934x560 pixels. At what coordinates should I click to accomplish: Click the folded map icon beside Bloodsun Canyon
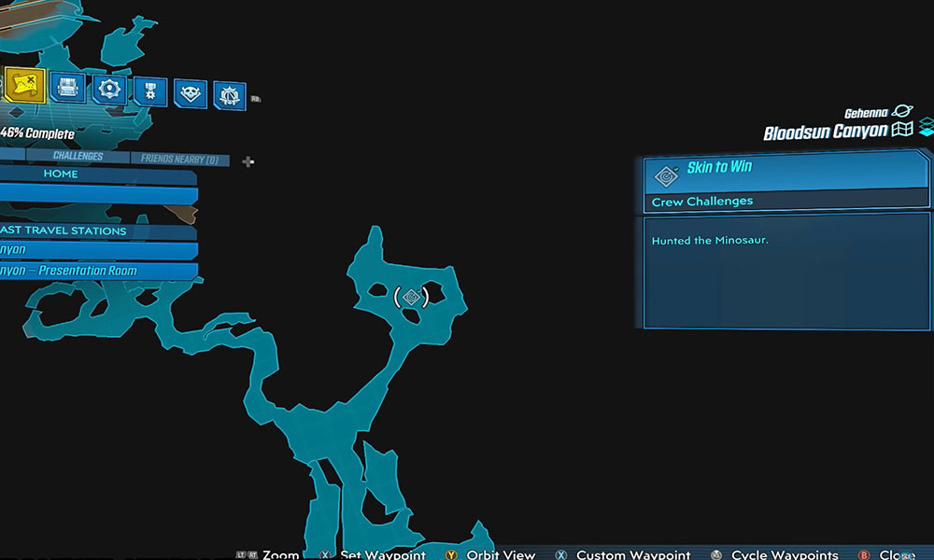902,129
